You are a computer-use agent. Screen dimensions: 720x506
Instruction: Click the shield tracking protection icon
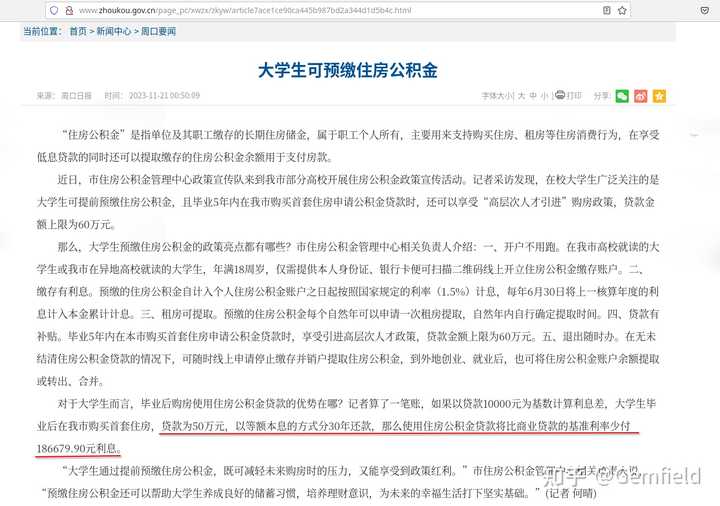[x=54, y=10]
